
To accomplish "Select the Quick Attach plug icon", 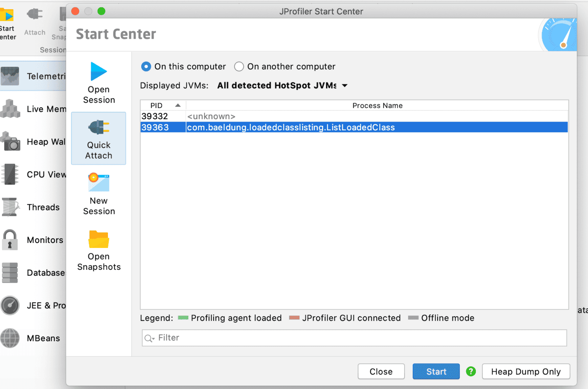I will 98,127.
